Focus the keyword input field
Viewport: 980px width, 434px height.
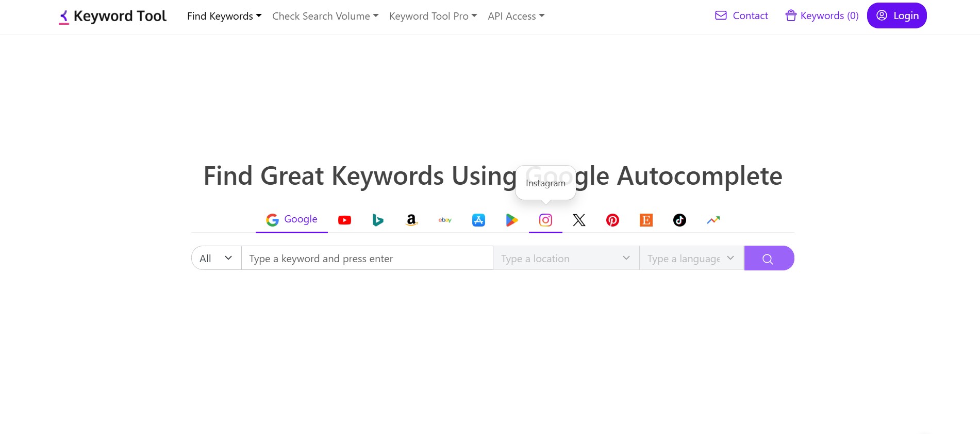point(367,258)
